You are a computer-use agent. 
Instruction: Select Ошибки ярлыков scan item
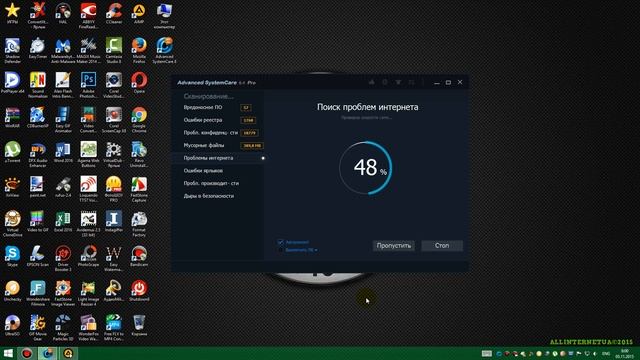(x=203, y=171)
